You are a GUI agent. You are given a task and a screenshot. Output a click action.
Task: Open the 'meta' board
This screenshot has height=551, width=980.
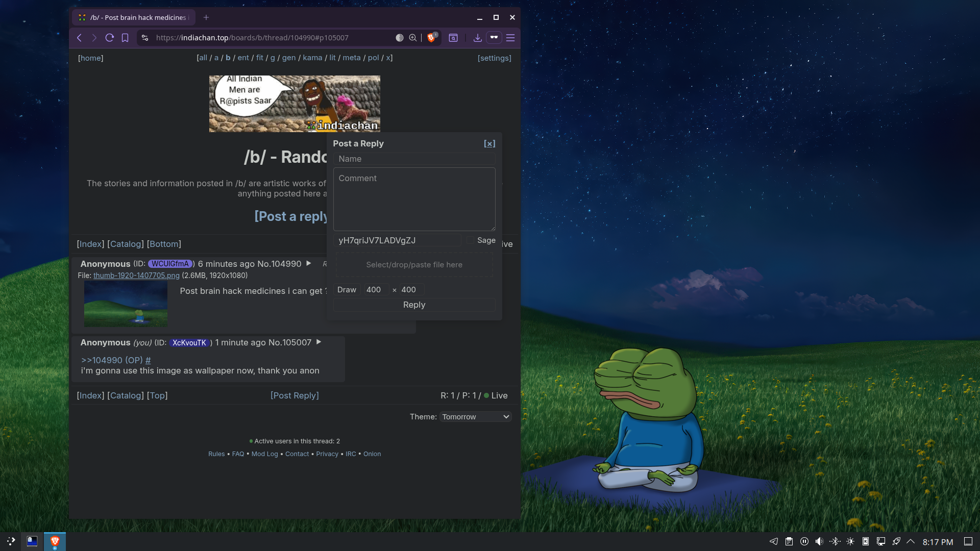pyautogui.click(x=352, y=58)
